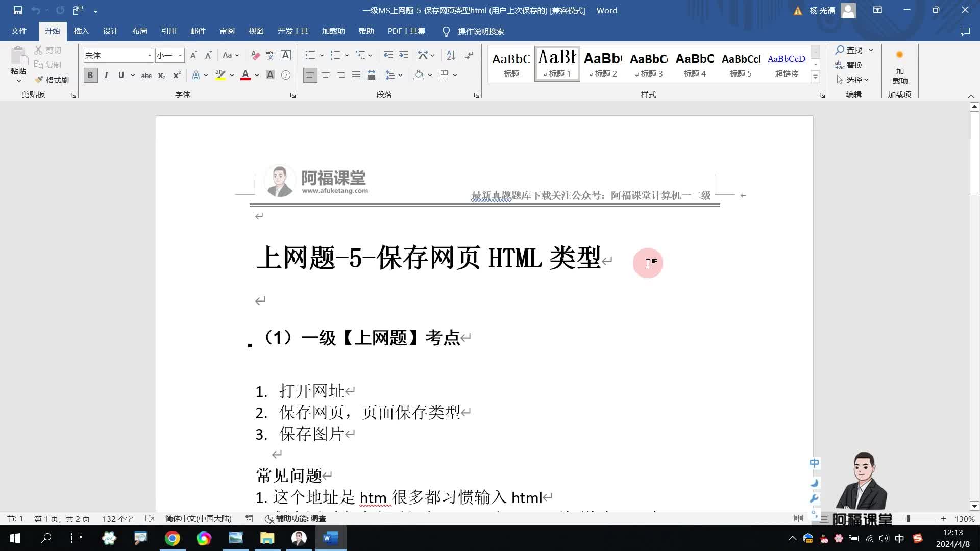Click the enclosed character icon
The width and height of the screenshot is (980, 551).
click(286, 75)
